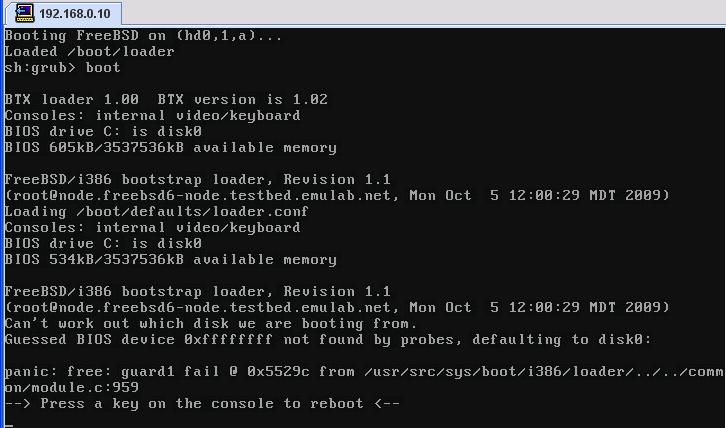Click the blinking cursor at the terminal bottom

(9, 424)
